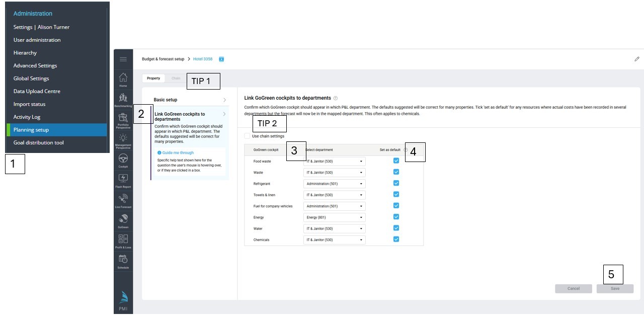Open department dropdown for Chemicals

pos(334,240)
